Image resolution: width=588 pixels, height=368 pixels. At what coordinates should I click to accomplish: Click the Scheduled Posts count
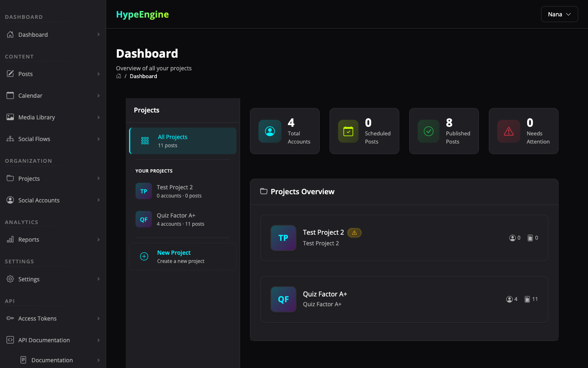coord(368,123)
